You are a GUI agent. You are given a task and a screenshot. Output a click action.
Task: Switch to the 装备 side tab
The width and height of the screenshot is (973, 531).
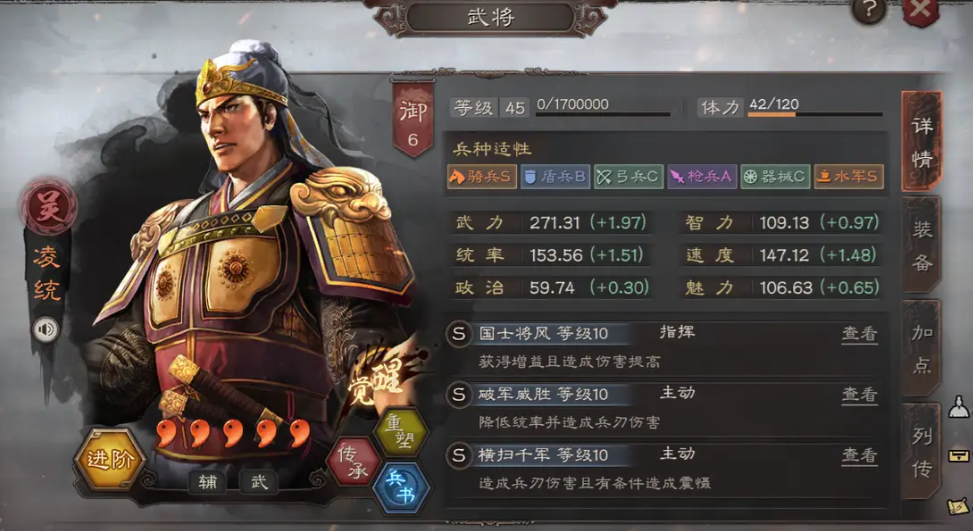coord(921,246)
